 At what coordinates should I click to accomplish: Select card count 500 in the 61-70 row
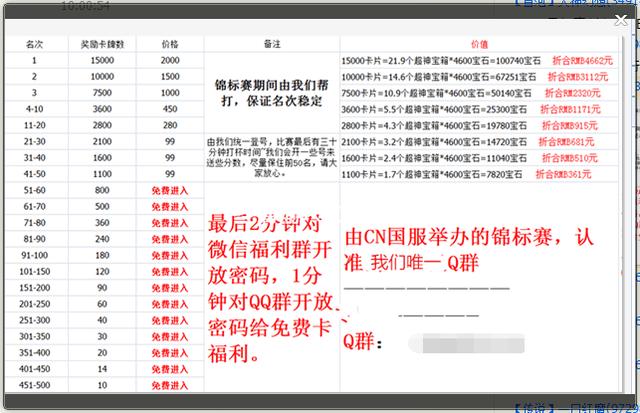102,206
